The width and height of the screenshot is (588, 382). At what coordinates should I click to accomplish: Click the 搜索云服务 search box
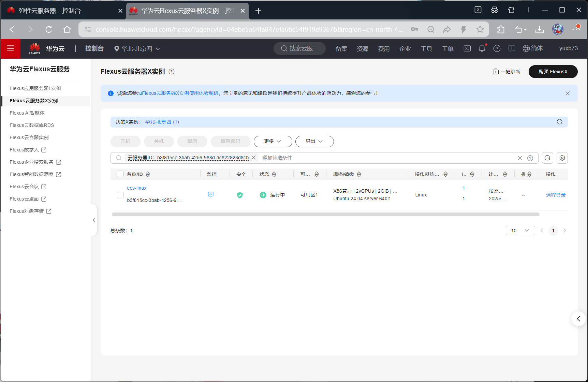[299, 48]
